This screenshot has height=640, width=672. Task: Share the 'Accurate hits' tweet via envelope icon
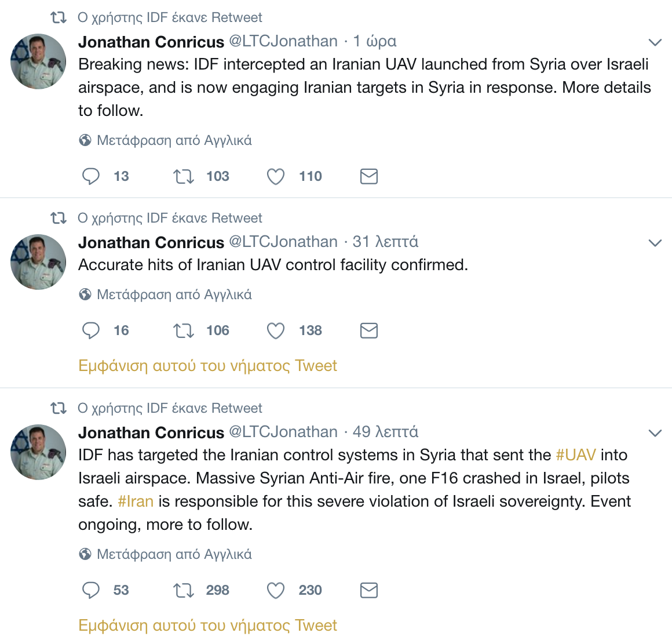pyautogui.click(x=369, y=330)
